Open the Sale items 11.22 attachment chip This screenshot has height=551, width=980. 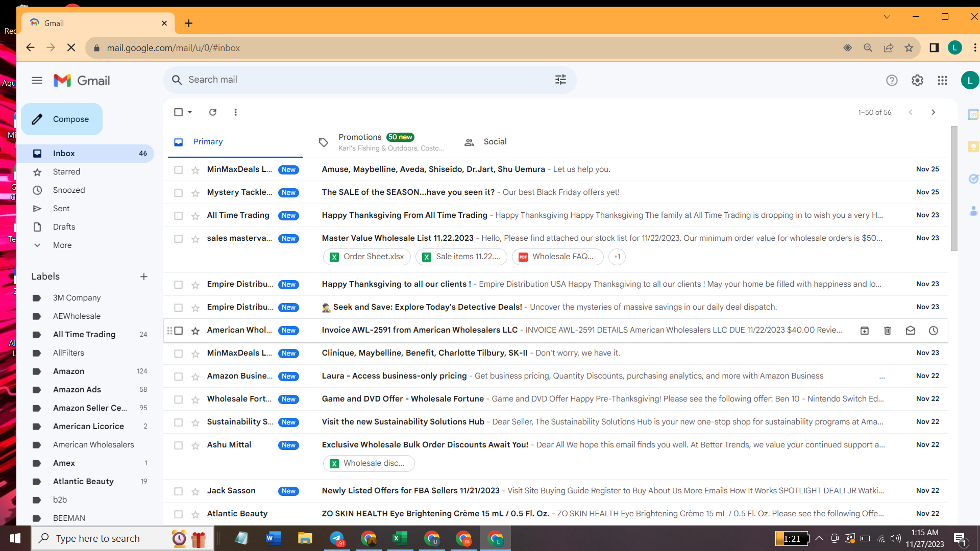pos(461,257)
